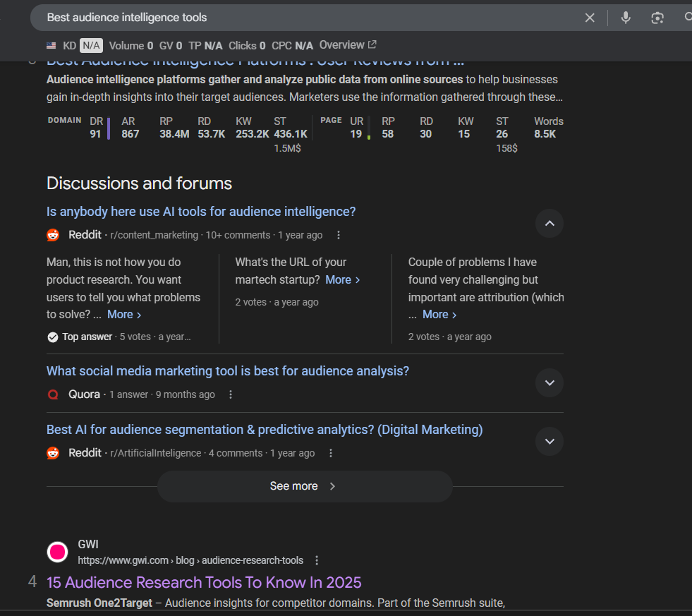Click the Quora logo icon
The image size is (692, 616).
(53, 394)
